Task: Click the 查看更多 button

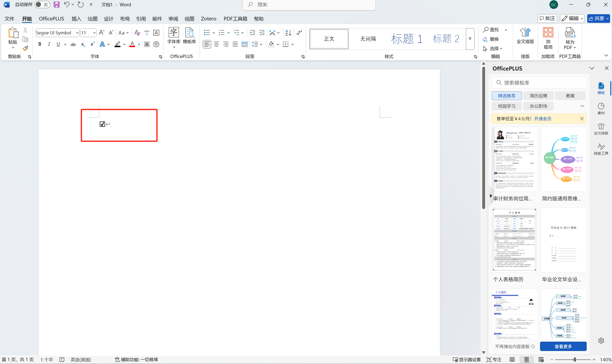Action: 563,346
